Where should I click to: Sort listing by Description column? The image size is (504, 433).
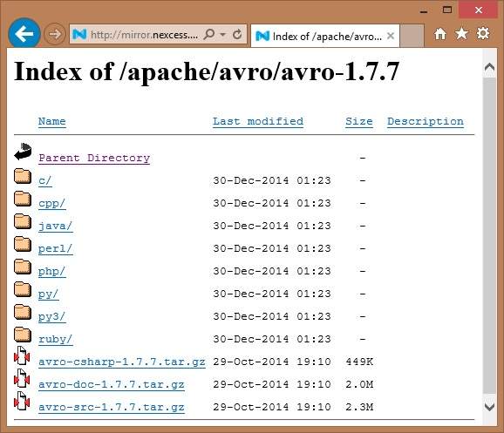click(x=426, y=121)
